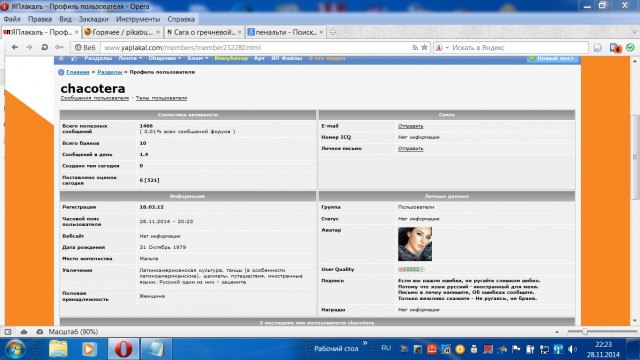Click the volume speaker tray icon
Screen dimensions: 640x360
coord(572,349)
